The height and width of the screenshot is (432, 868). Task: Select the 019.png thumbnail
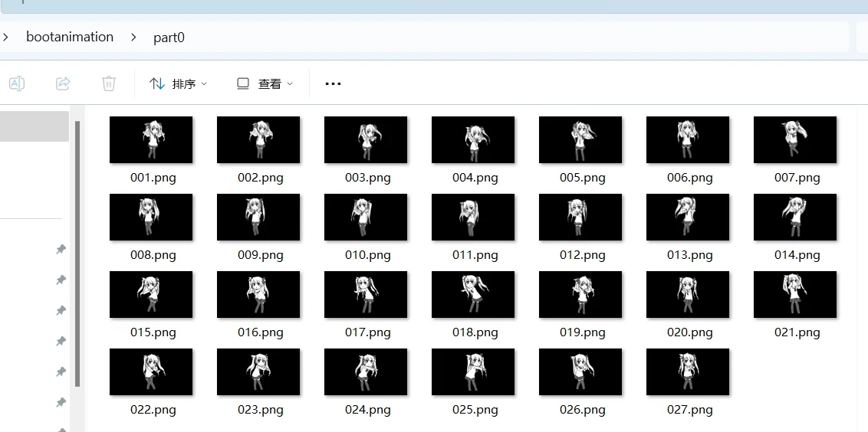tap(580, 294)
